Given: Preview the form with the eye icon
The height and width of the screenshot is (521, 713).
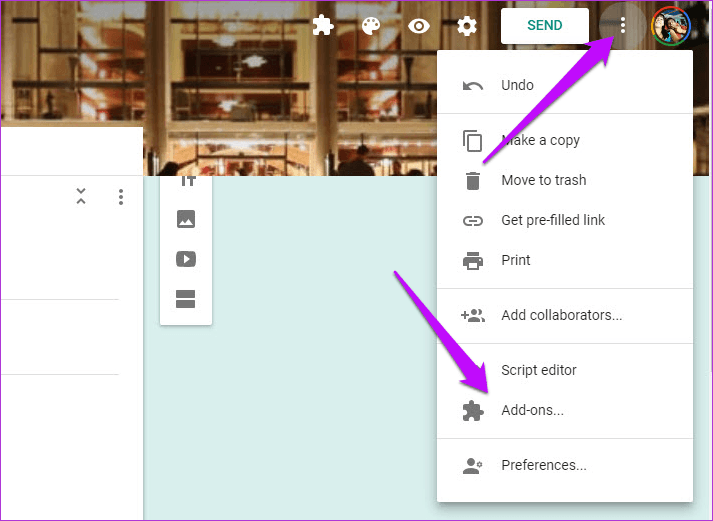Looking at the screenshot, I should pyautogui.click(x=419, y=26).
